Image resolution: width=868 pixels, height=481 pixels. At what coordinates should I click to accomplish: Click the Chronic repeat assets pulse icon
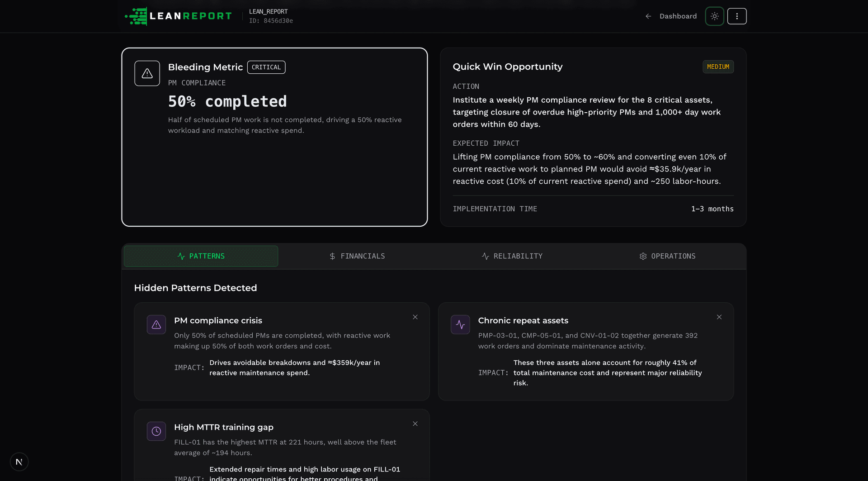tap(460, 324)
